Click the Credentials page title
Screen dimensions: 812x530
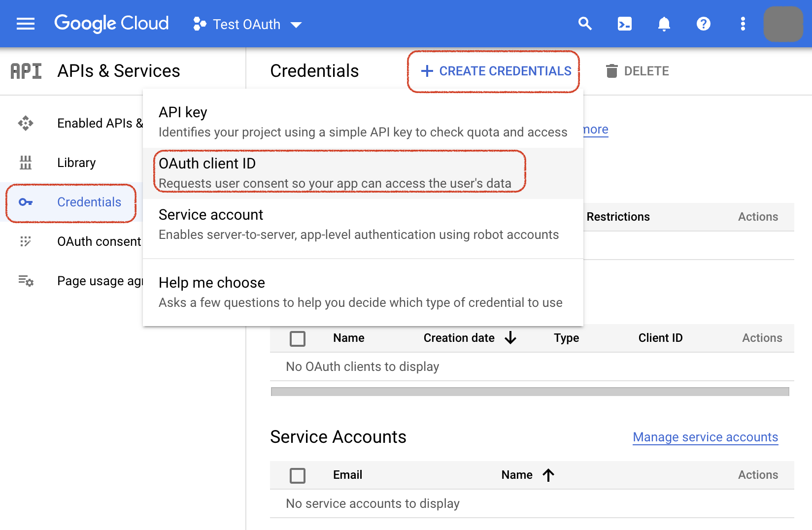(x=315, y=71)
